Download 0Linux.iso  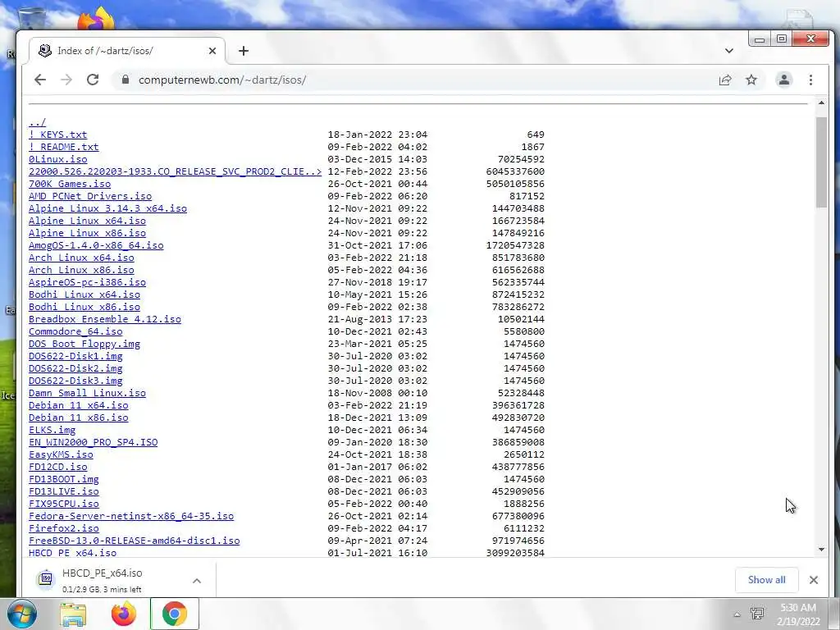tap(58, 159)
